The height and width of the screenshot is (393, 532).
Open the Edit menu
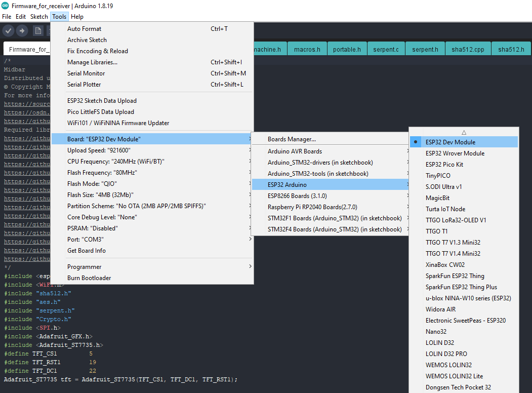pyautogui.click(x=21, y=17)
